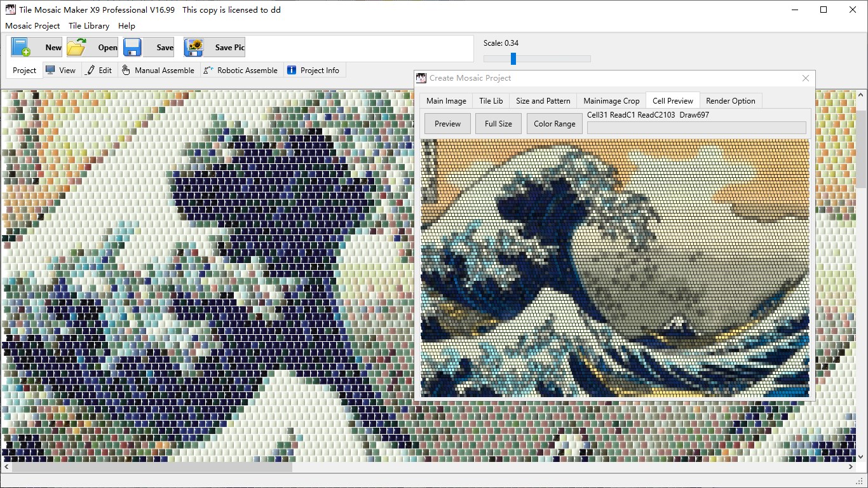Save the current mosaic project
This screenshot has width=868, height=488.
tap(147, 47)
